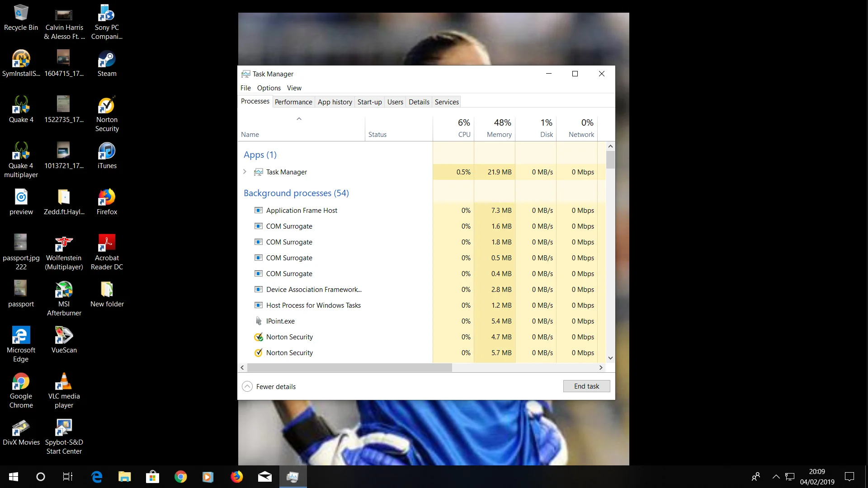Open the Spybot-S&D Start Center icon
Viewport: 868px width, 488px height.
[x=64, y=437]
